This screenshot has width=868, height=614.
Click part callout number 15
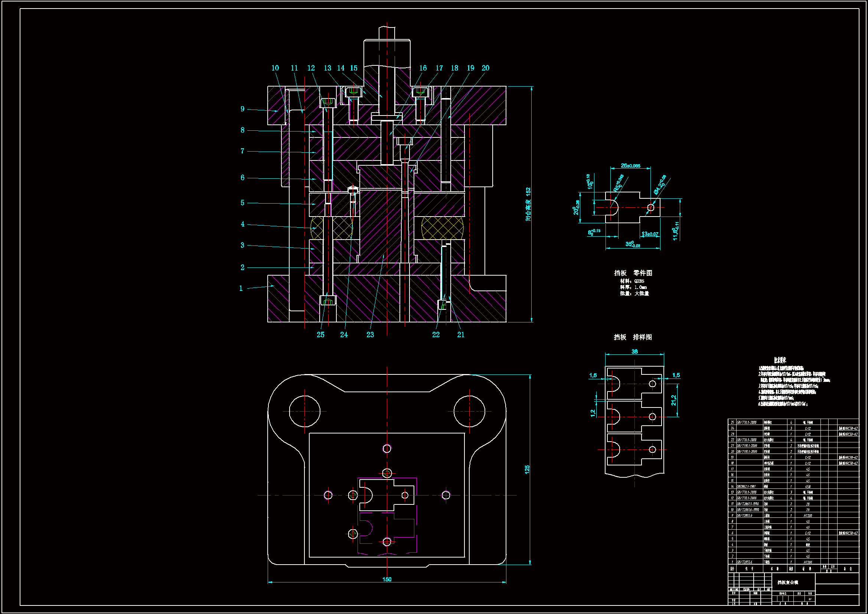click(x=353, y=68)
